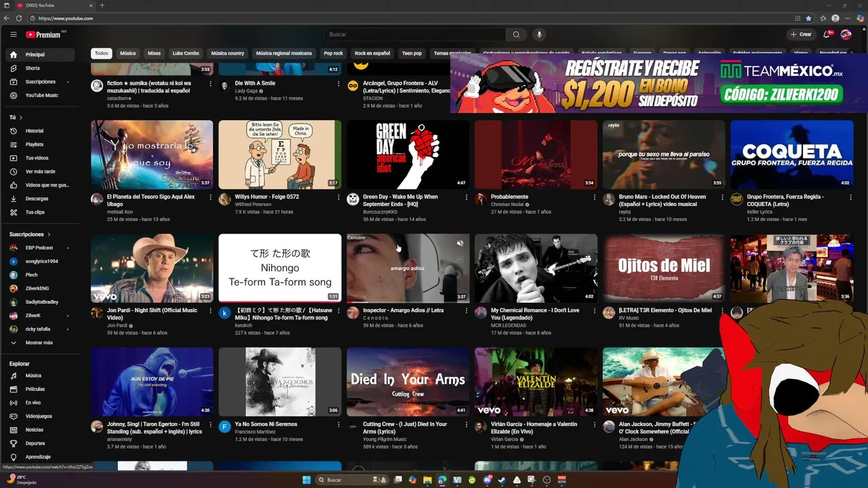Viewport: 868px width, 488px height.
Task: Open My Chemical Romance video title
Action: [535, 314]
